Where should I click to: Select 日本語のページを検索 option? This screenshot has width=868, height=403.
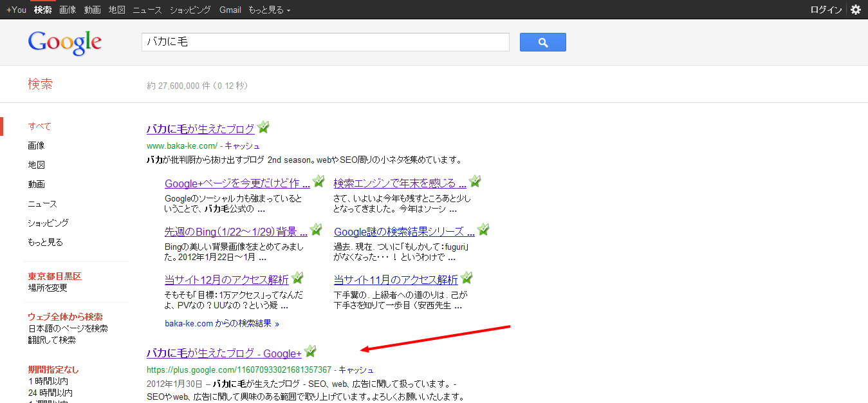click(68, 328)
